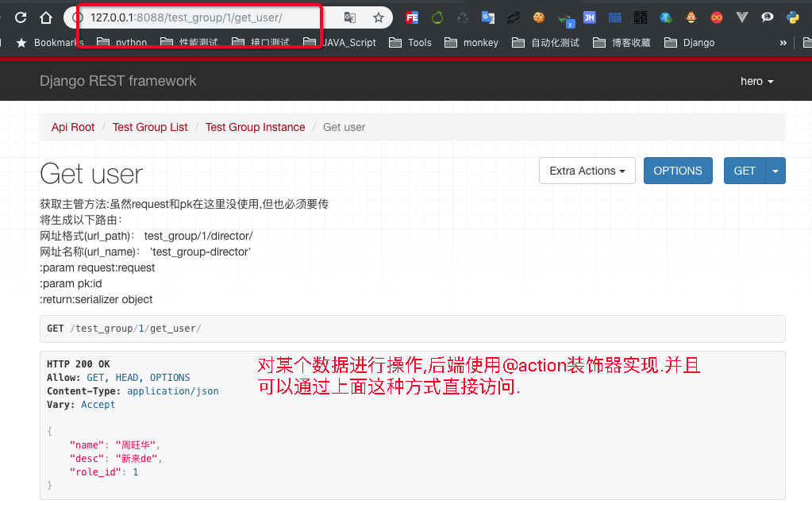The height and width of the screenshot is (523, 812).
Task: Click the ':return:serializer object' line
Action: 96,299
